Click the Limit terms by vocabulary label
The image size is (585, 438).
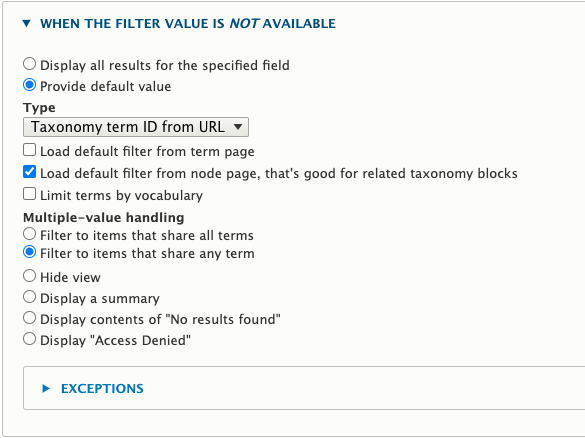coord(122,195)
